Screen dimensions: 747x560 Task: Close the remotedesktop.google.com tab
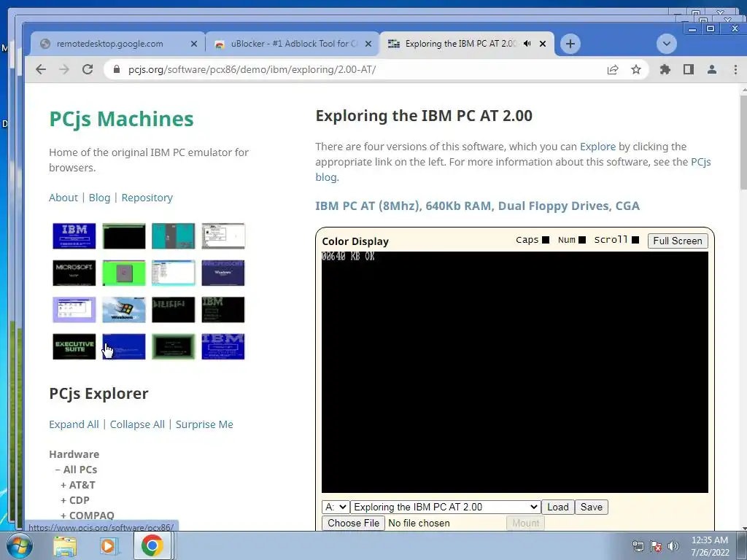click(x=194, y=44)
